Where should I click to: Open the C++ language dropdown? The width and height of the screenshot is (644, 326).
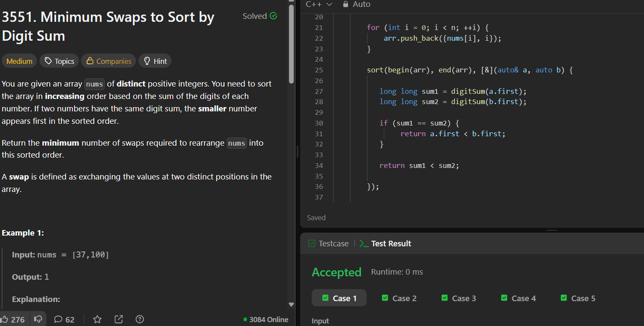pyautogui.click(x=319, y=4)
